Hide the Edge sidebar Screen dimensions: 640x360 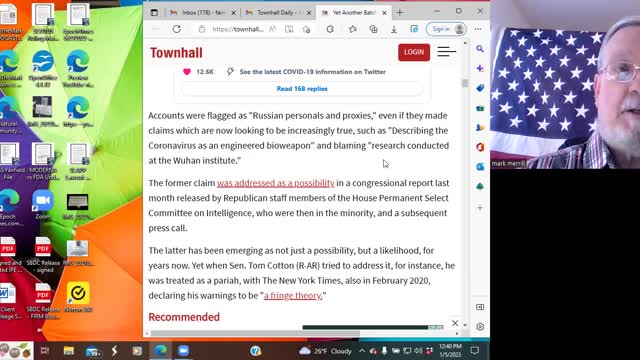click(480, 307)
